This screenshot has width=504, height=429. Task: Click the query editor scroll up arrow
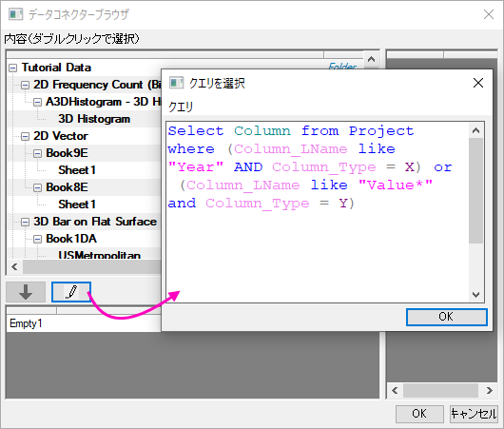(476, 130)
